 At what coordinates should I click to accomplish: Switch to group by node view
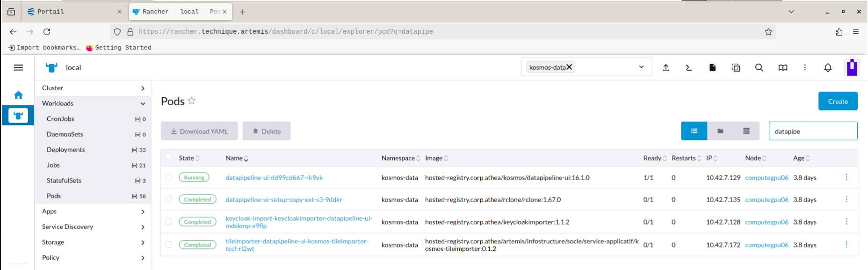[x=746, y=131]
